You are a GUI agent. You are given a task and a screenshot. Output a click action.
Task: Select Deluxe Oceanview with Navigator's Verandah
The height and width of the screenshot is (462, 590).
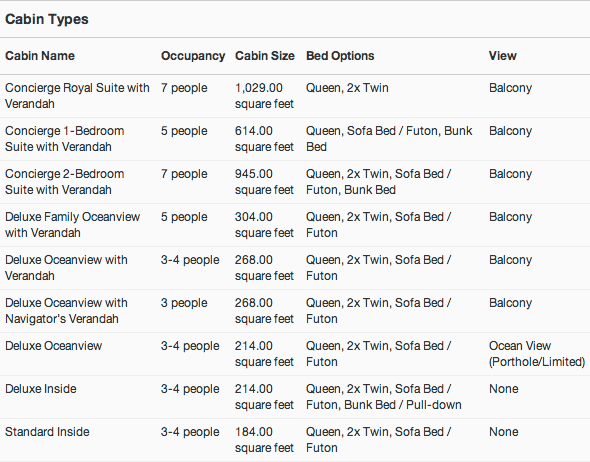[66, 311]
